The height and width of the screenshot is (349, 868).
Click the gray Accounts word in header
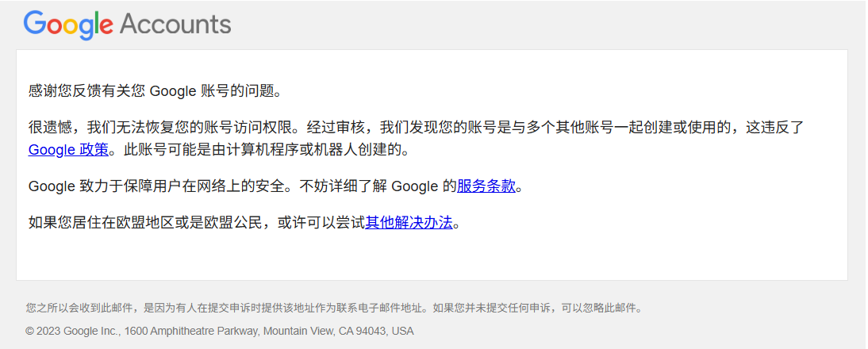(175, 25)
